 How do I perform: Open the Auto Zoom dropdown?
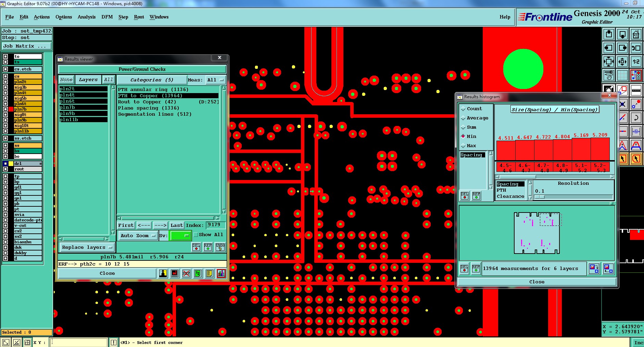tap(138, 235)
